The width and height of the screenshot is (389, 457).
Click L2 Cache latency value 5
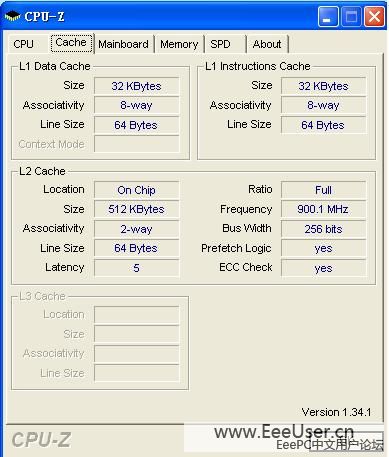pos(136,268)
